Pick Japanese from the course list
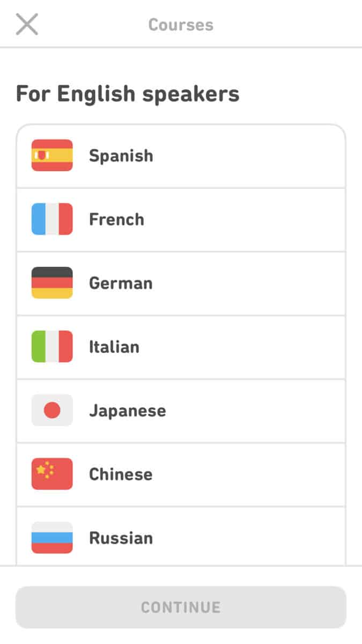 pos(181,410)
